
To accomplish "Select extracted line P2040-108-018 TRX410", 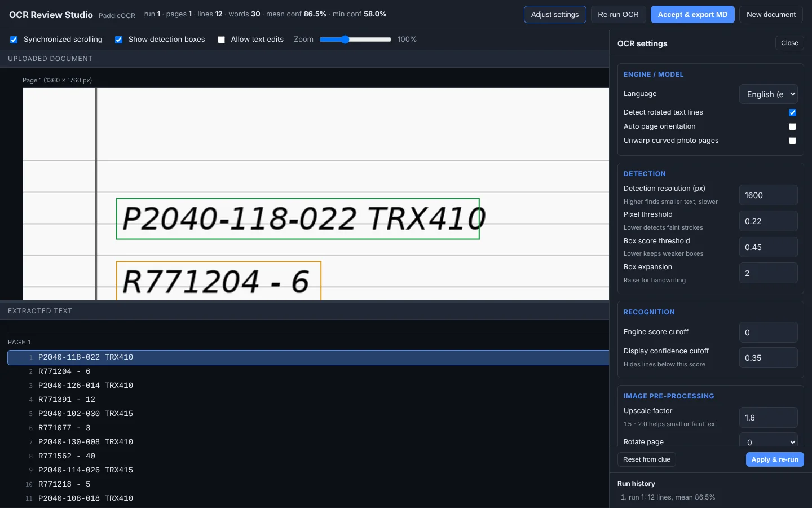I will click(x=308, y=498).
